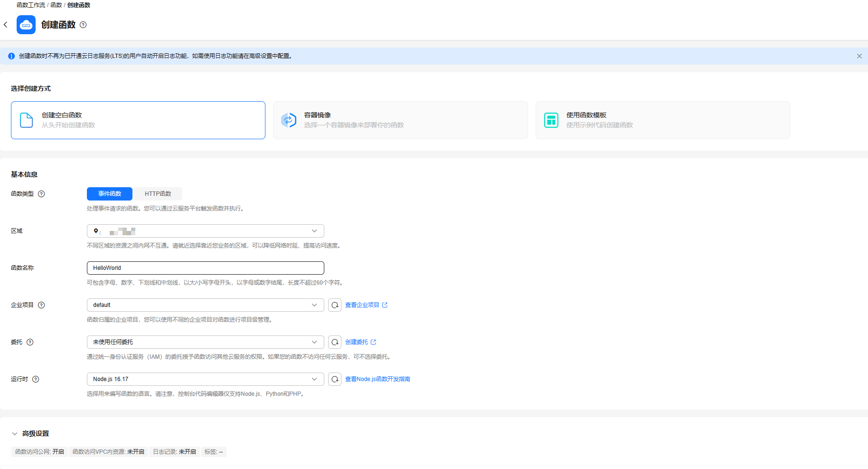This screenshot has width=868, height=469.
Task: Choose the 创建空白函数 creation card
Action: point(138,120)
